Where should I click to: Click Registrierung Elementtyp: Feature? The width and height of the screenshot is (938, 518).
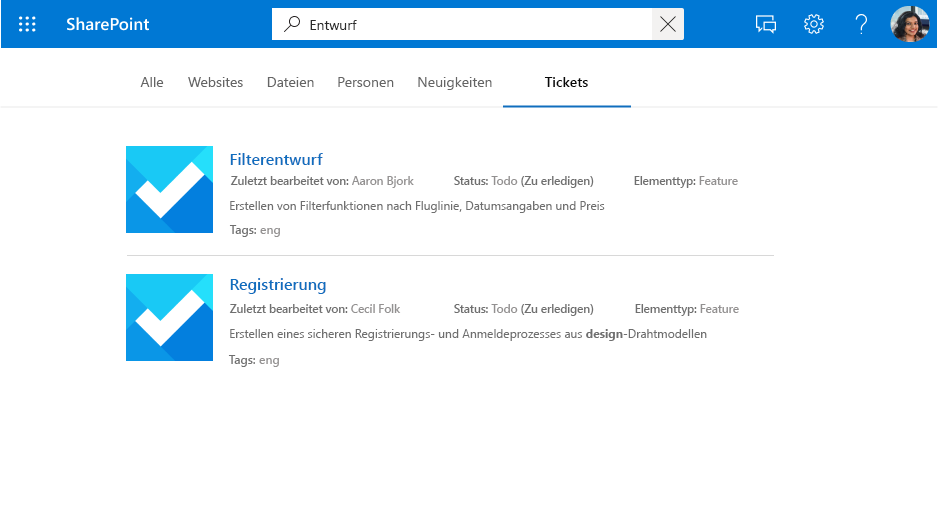(x=687, y=309)
